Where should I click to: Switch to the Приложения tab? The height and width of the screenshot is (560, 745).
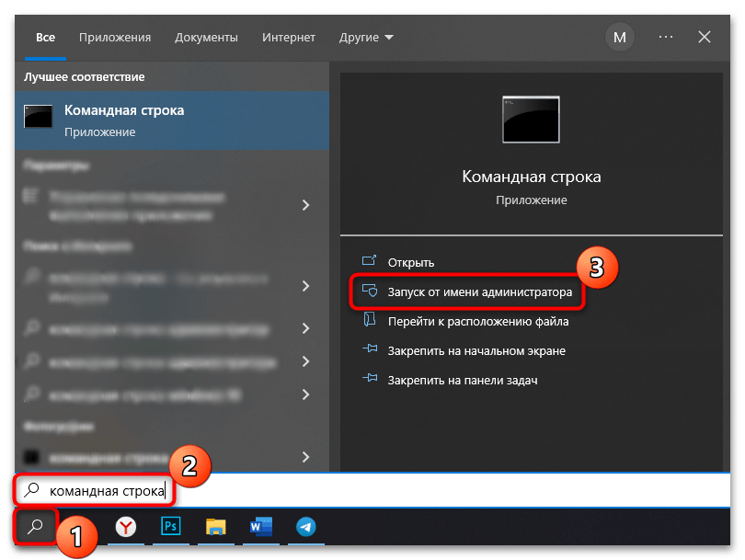pyautogui.click(x=115, y=38)
